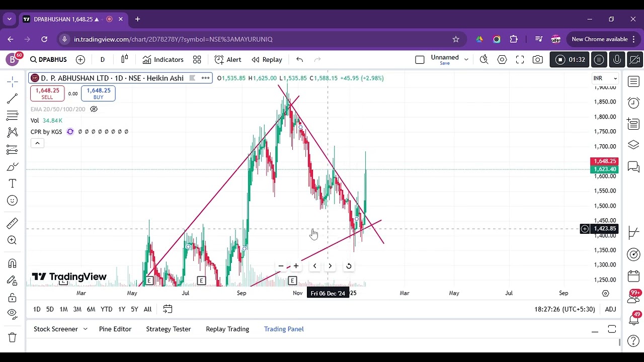Select the 6M date range
This screenshot has height=362, width=644.
pos(91,309)
